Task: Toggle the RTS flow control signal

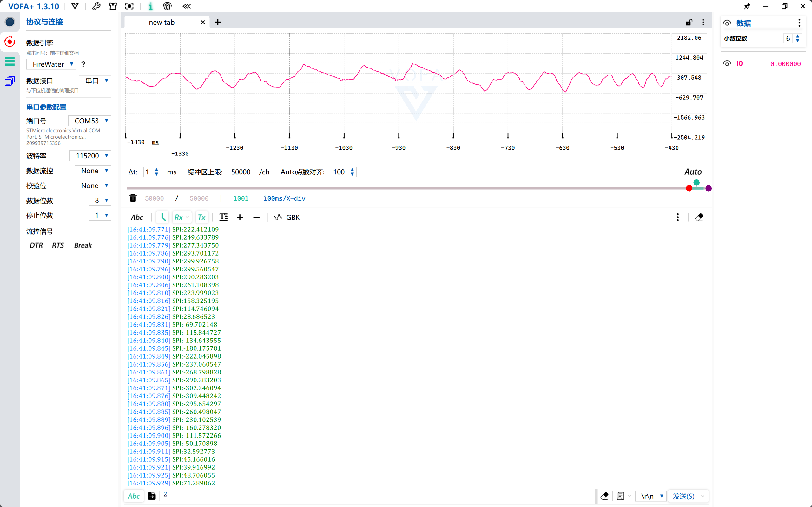Action: point(58,245)
